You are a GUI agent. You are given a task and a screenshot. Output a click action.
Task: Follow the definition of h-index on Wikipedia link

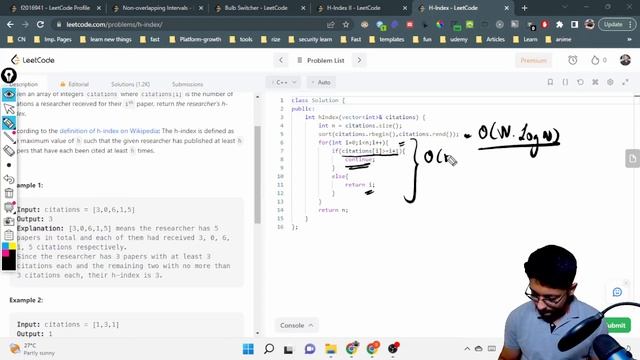tap(109, 131)
